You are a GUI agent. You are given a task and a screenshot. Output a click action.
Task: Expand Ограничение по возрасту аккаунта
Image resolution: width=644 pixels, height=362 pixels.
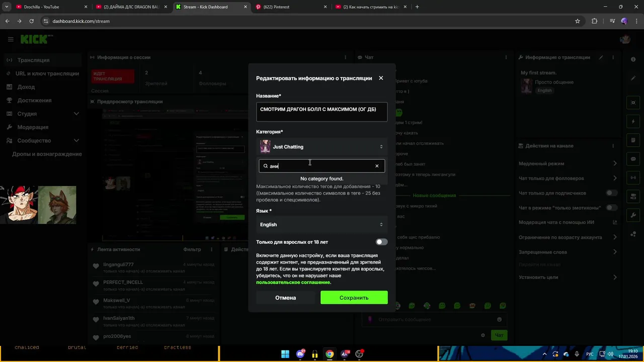[568, 237]
